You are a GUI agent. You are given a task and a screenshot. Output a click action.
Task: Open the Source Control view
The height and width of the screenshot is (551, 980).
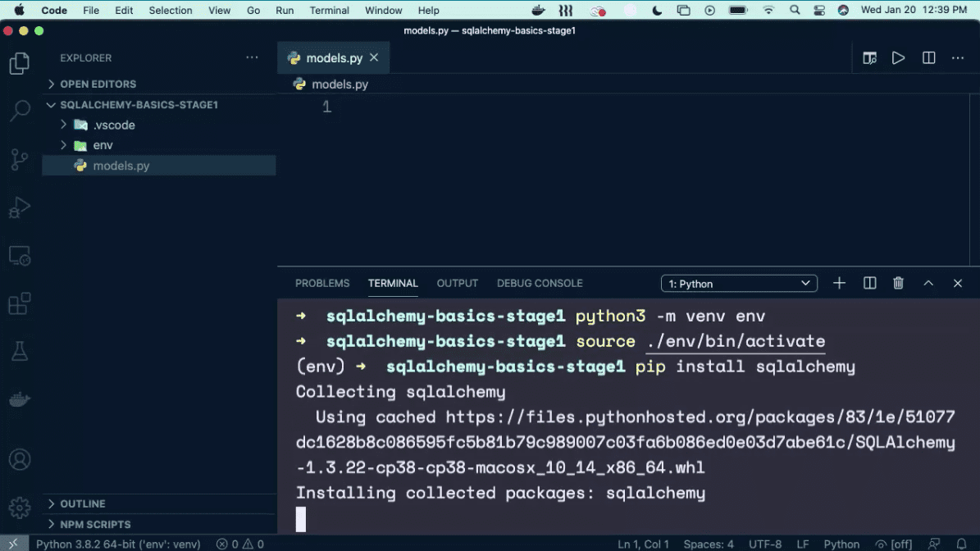click(20, 159)
